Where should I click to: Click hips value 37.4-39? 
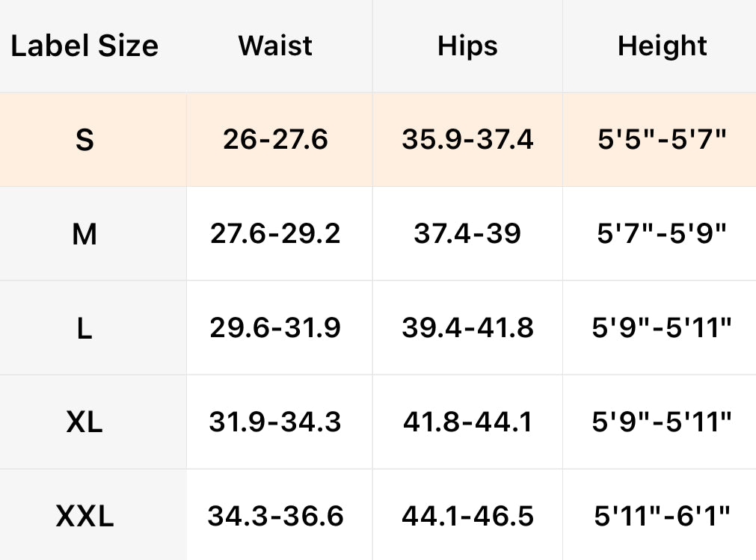pos(467,234)
